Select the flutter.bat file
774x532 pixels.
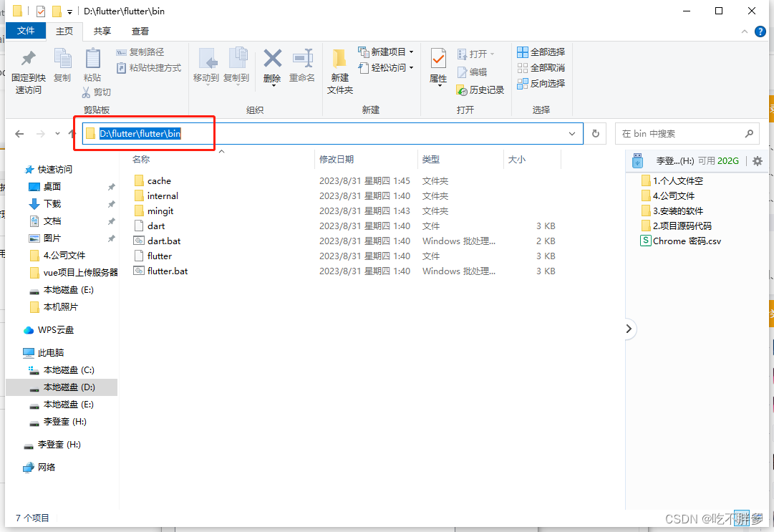click(161, 271)
